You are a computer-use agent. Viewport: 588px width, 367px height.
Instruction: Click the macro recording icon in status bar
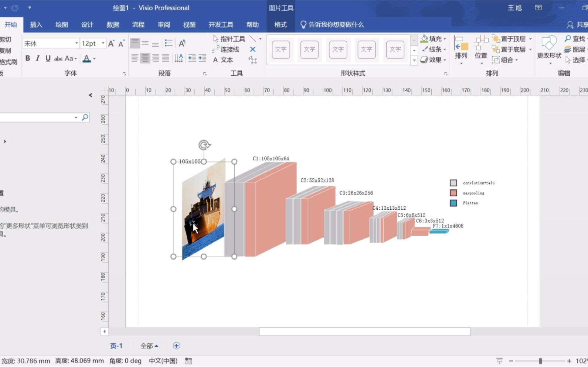tap(188, 361)
